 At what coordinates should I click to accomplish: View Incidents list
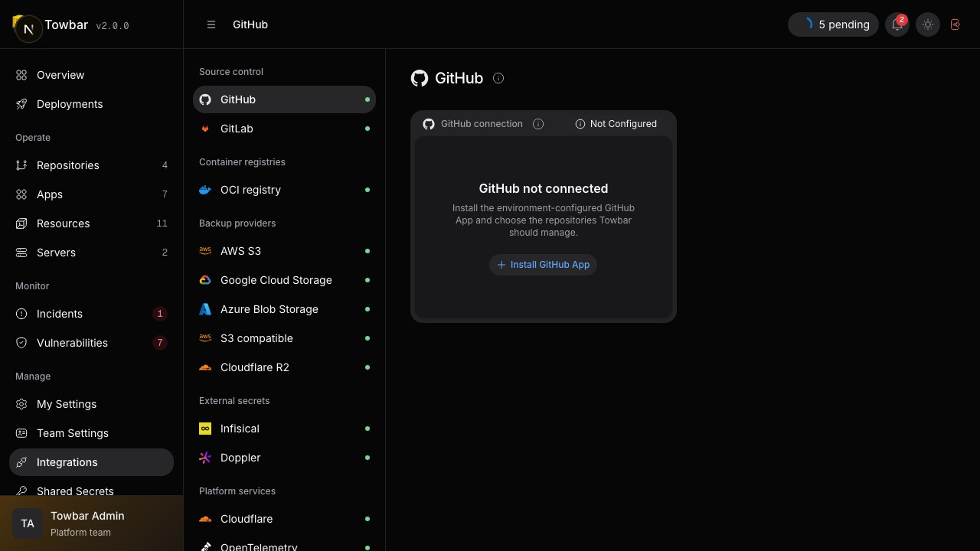pos(91,314)
